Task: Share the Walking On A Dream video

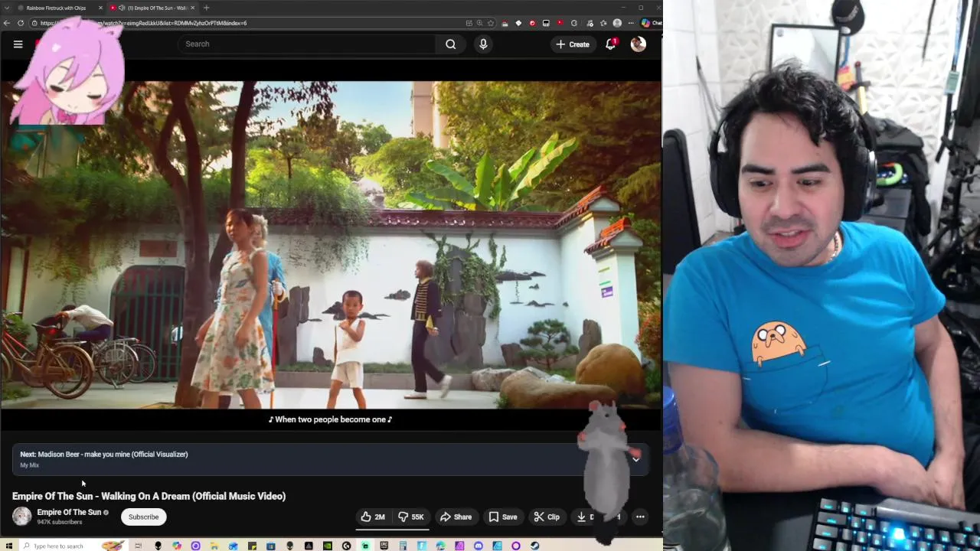Action: click(x=456, y=517)
